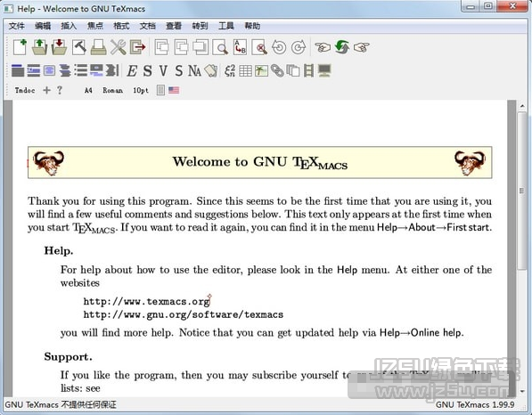Screen dimensions: 532x415
Task: Redo the action with clockwise arrow icon
Action: pyautogui.click(x=299, y=47)
